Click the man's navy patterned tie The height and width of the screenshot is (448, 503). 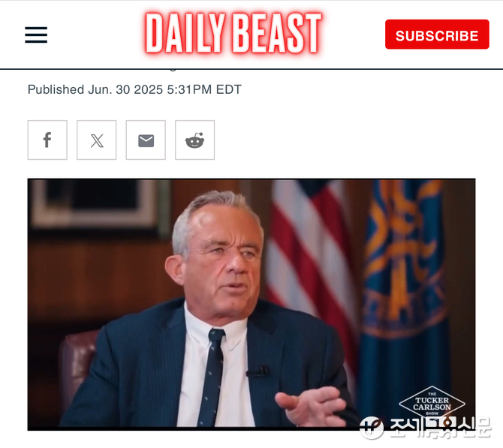pos(212,377)
